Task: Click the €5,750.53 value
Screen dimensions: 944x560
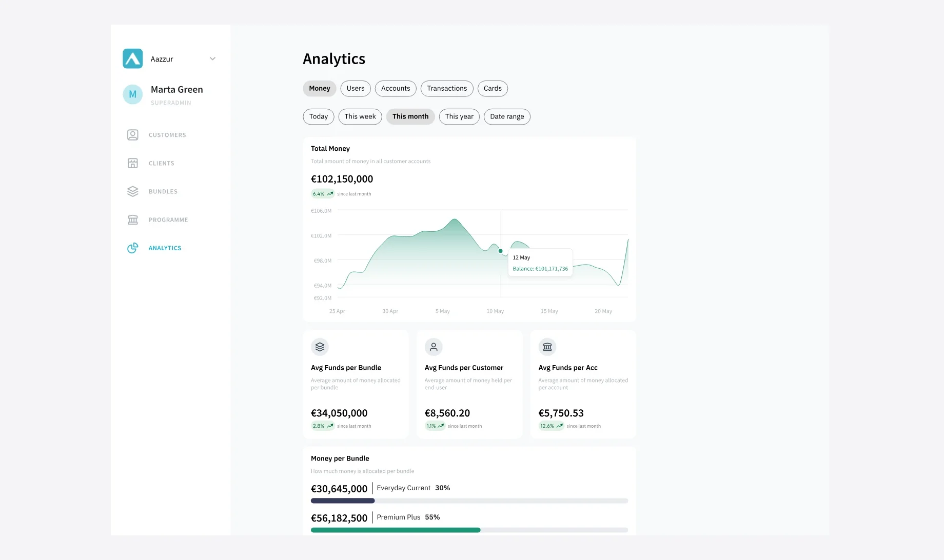Action: 561,413
